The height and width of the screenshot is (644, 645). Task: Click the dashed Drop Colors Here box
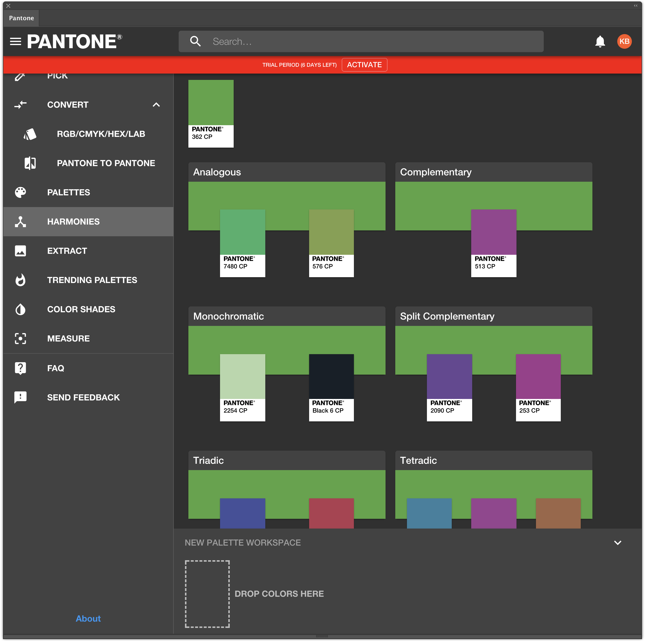coord(207,594)
